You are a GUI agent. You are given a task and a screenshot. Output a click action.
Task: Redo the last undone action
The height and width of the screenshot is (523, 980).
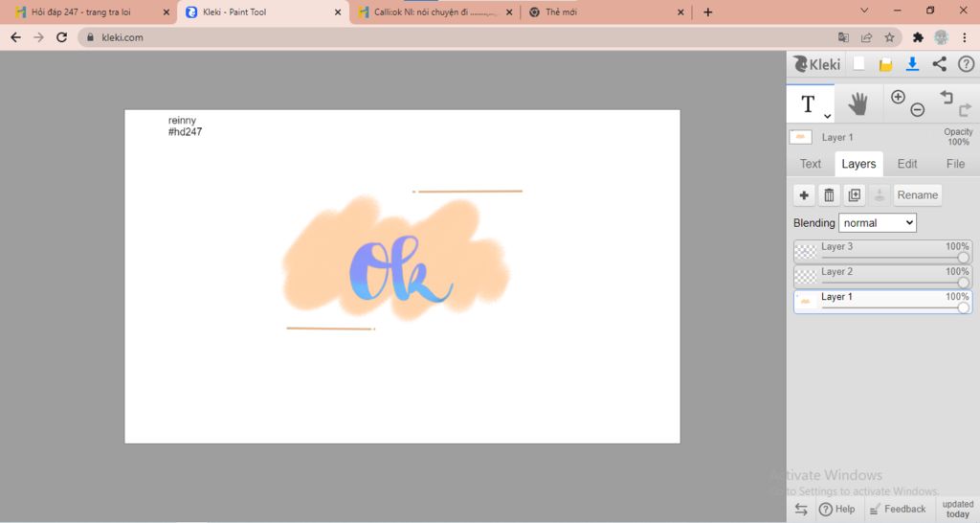[965, 110]
